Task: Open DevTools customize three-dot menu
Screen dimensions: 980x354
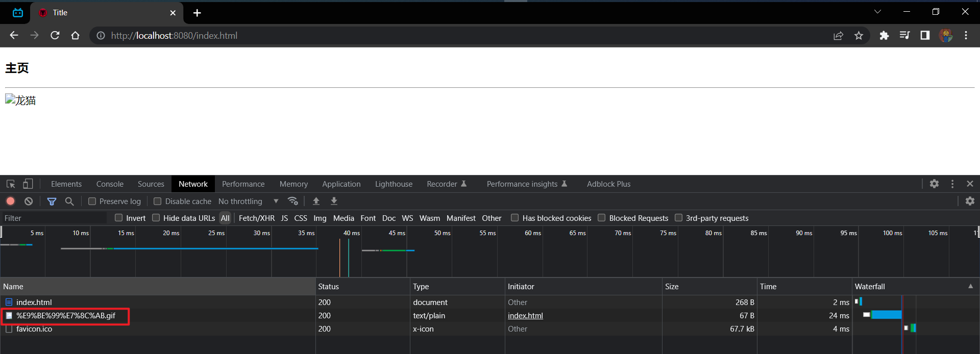Action: [x=952, y=184]
